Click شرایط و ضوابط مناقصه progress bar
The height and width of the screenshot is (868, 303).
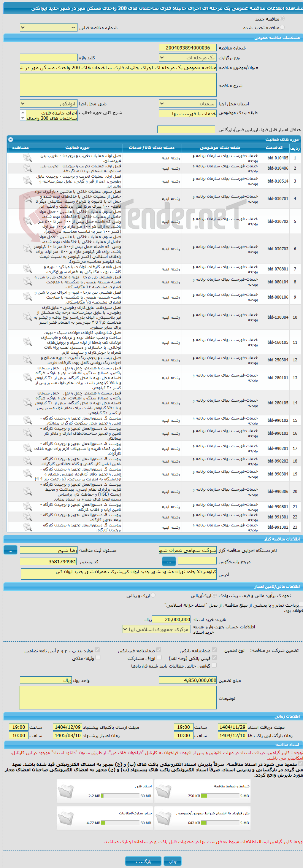tap(220, 796)
